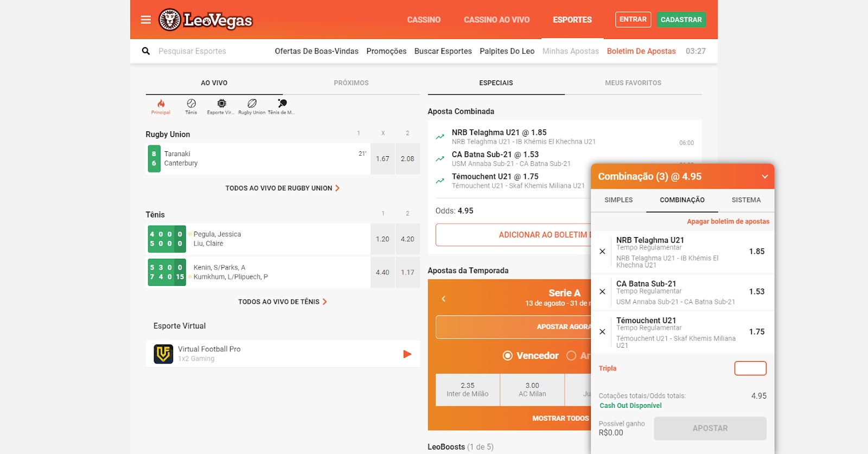868x454 pixels.
Task: Open the Pegula vs Liu match
Action: click(x=258, y=239)
